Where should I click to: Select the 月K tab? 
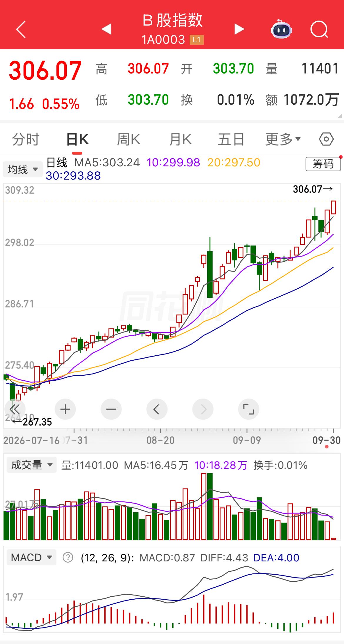[181, 139]
